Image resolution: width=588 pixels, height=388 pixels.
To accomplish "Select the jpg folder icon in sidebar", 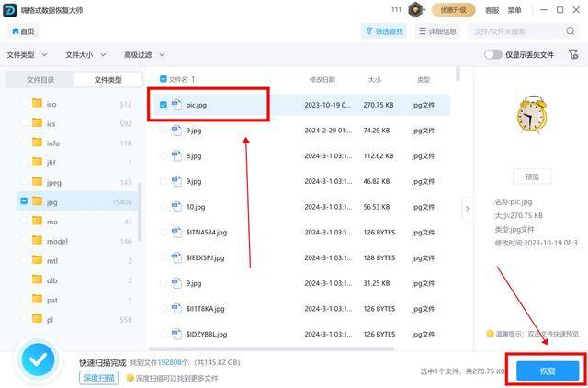I will [x=38, y=200].
